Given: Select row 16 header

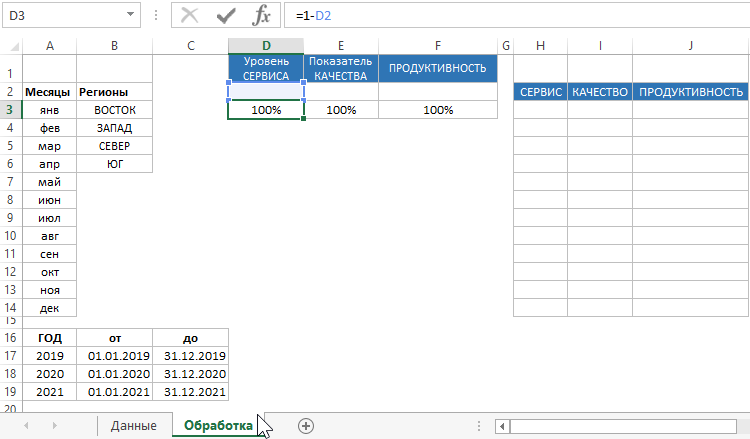Looking at the screenshot, I should point(11,337).
